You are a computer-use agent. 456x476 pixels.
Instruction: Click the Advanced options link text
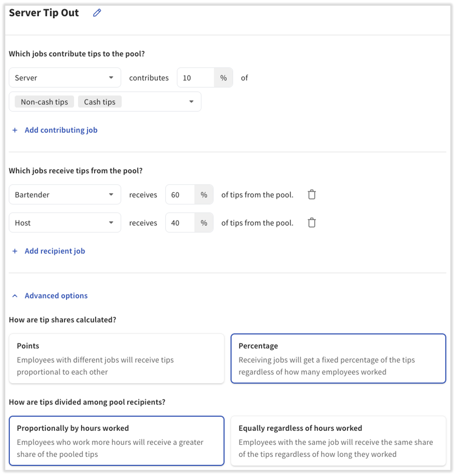click(56, 296)
